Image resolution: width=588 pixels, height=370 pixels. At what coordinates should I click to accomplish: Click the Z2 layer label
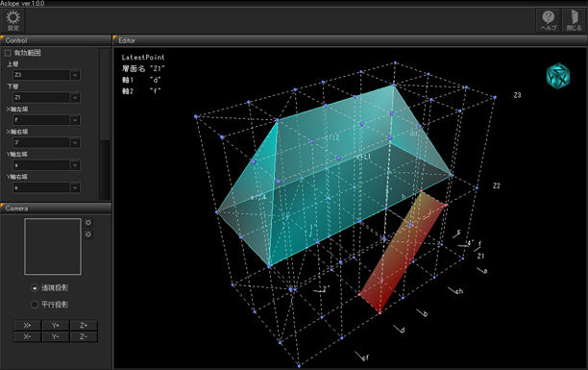pos(496,185)
